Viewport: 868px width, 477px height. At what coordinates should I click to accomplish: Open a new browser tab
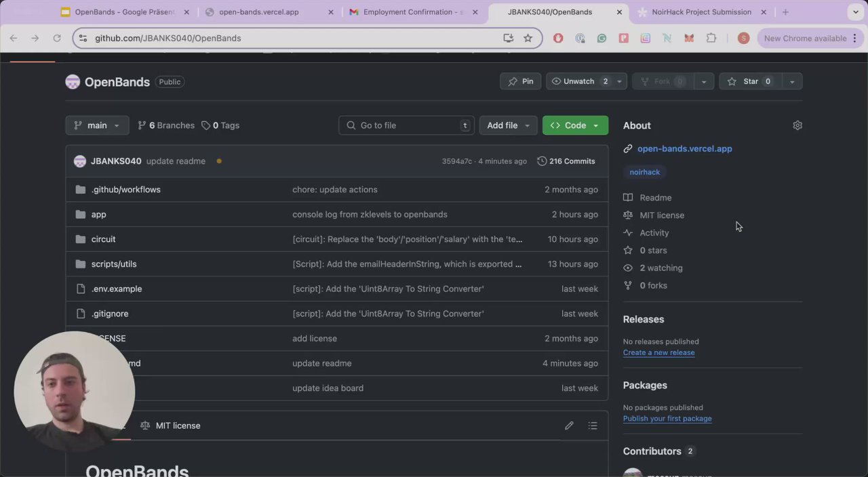coord(785,12)
